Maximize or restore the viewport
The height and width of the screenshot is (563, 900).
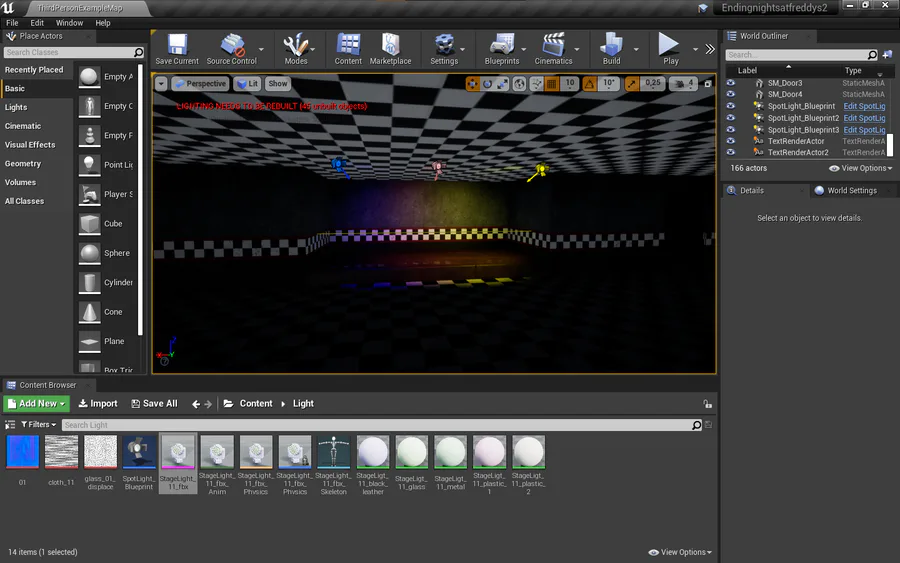[x=708, y=84]
